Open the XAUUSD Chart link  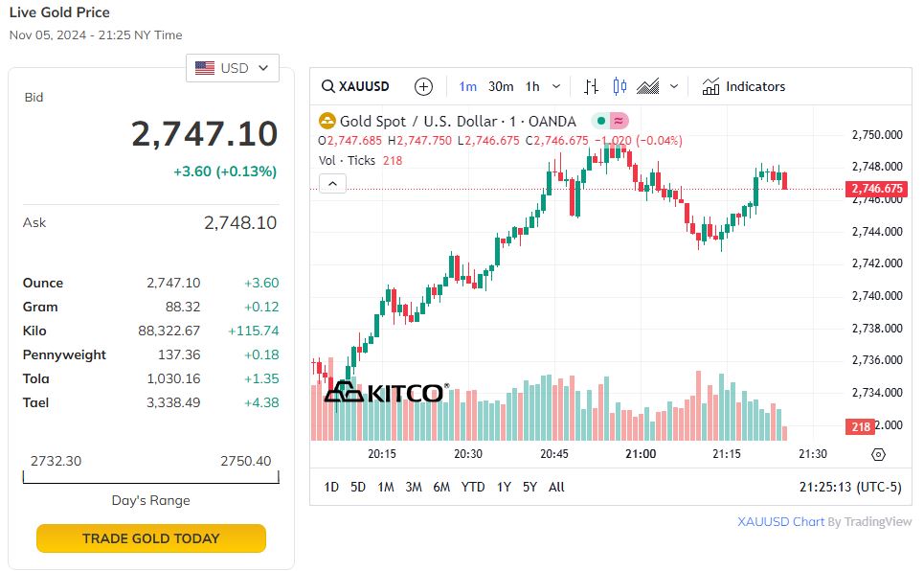(x=780, y=522)
